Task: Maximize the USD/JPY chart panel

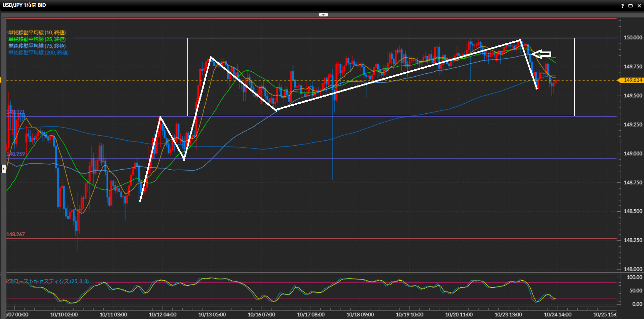Action: point(631,6)
